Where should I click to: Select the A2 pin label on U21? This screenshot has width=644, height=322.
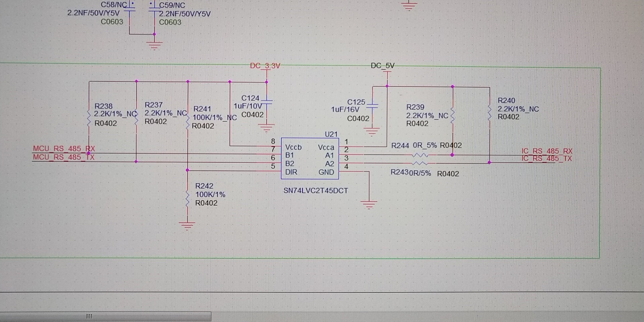pos(330,164)
